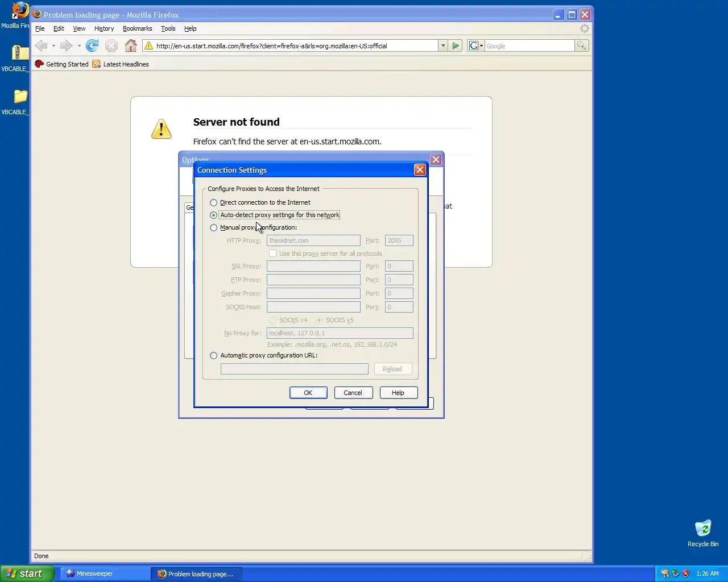Open the Windows start menu

click(27, 573)
